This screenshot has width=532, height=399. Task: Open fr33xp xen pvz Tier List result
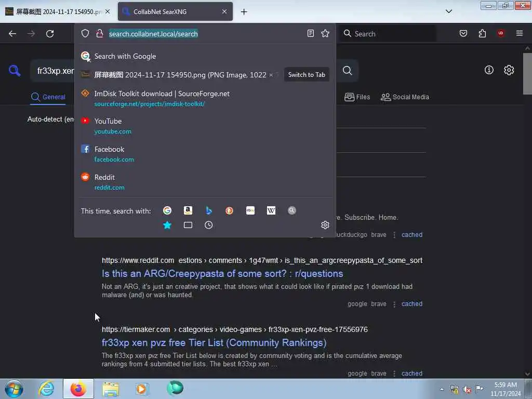214,343
